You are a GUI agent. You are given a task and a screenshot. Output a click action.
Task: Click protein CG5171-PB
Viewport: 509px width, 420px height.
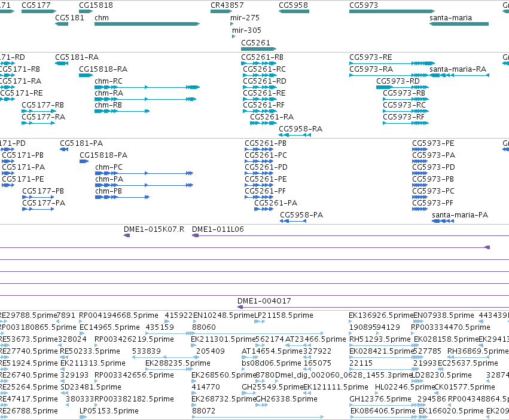coord(8,161)
